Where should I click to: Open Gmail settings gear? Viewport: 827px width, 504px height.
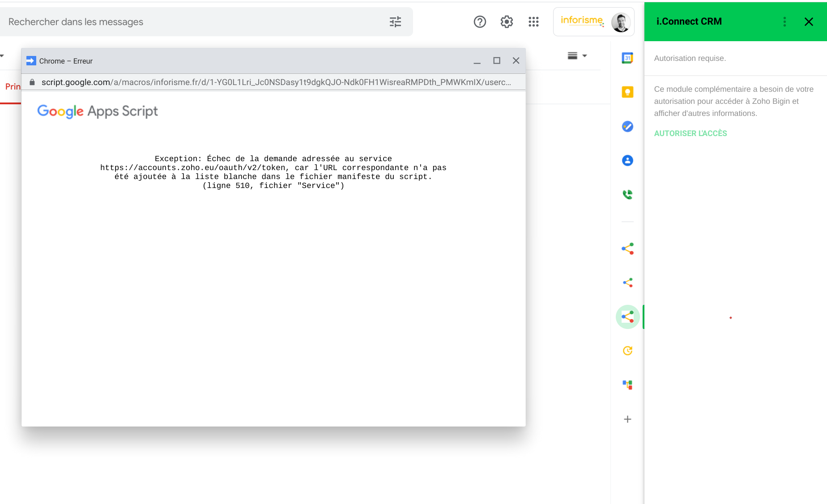pos(507,21)
